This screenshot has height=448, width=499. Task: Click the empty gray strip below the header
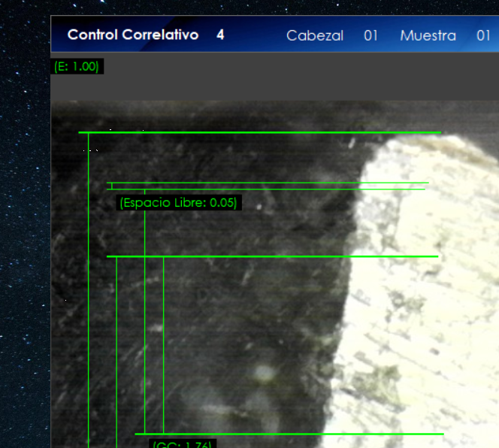click(301, 79)
